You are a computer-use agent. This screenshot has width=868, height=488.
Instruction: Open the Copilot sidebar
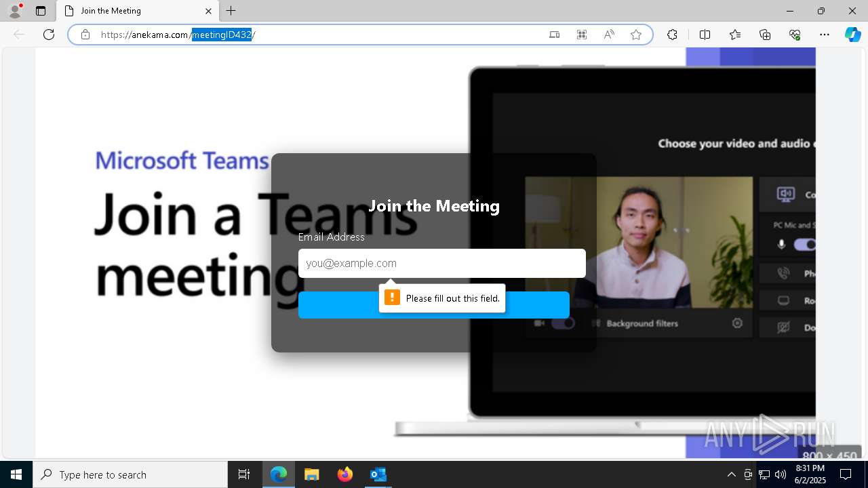(852, 35)
